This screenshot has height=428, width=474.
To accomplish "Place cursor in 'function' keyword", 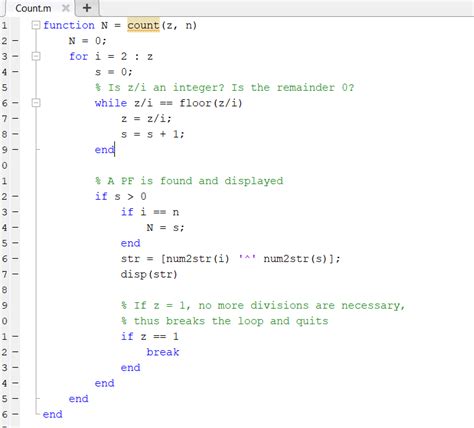I will [69, 25].
